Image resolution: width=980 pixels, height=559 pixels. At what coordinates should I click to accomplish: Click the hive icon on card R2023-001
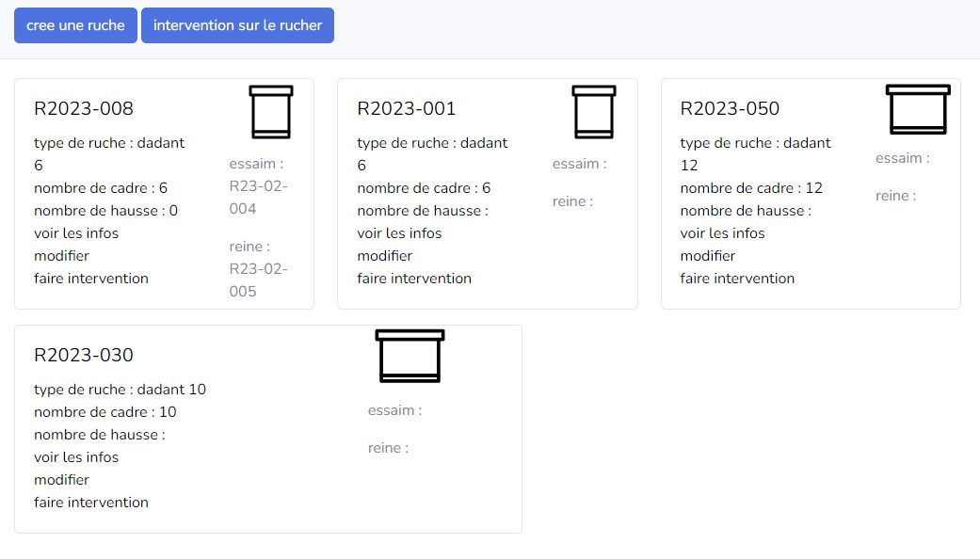(594, 110)
